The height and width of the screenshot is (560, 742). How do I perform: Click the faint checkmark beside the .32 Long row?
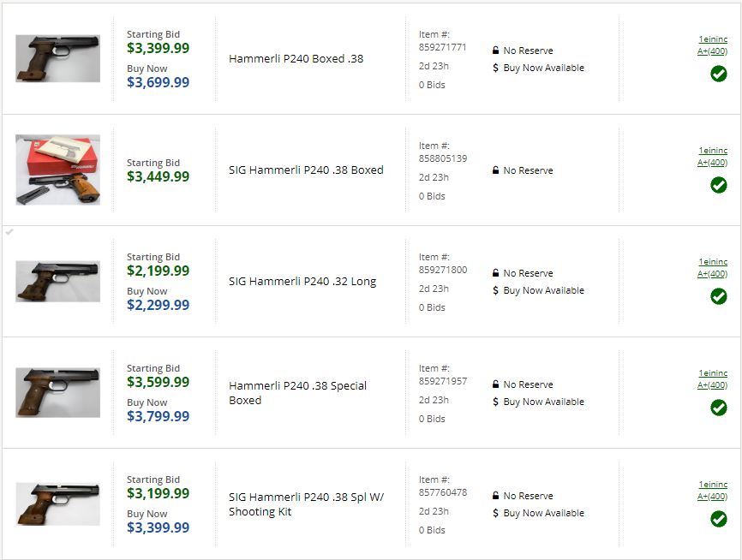click(x=9, y=232)
